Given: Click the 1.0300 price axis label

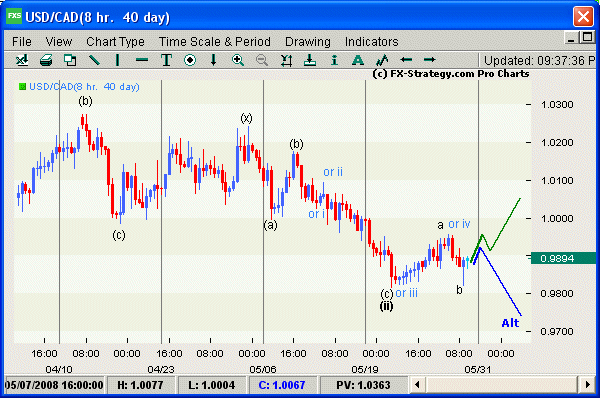Looking at the screenshot, I should [x=557, y=104].
